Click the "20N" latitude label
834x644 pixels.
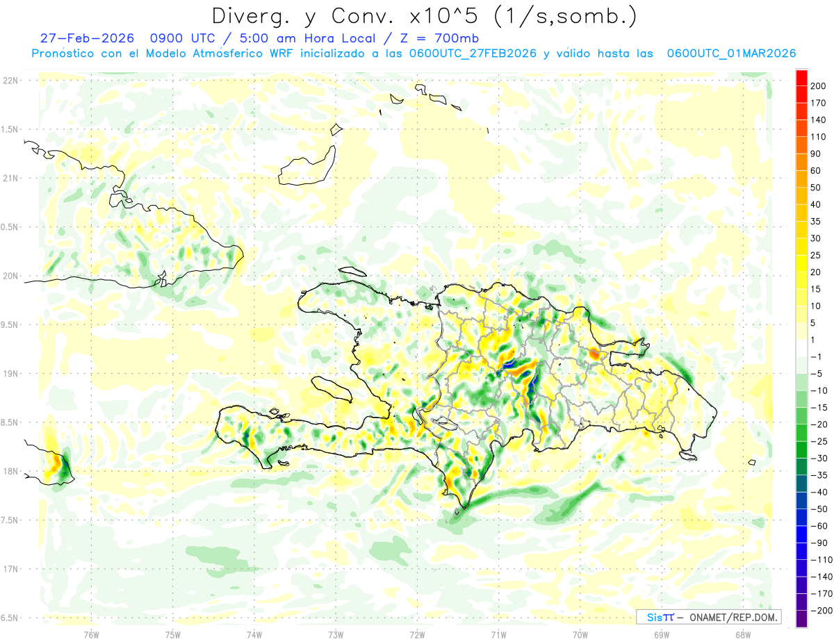point(10,276)
